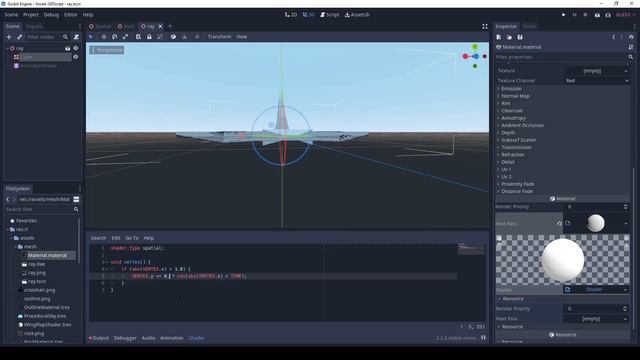Viewport: 640px width, 360px height.
Task: Pause the running scene
Action: point(574,15)
